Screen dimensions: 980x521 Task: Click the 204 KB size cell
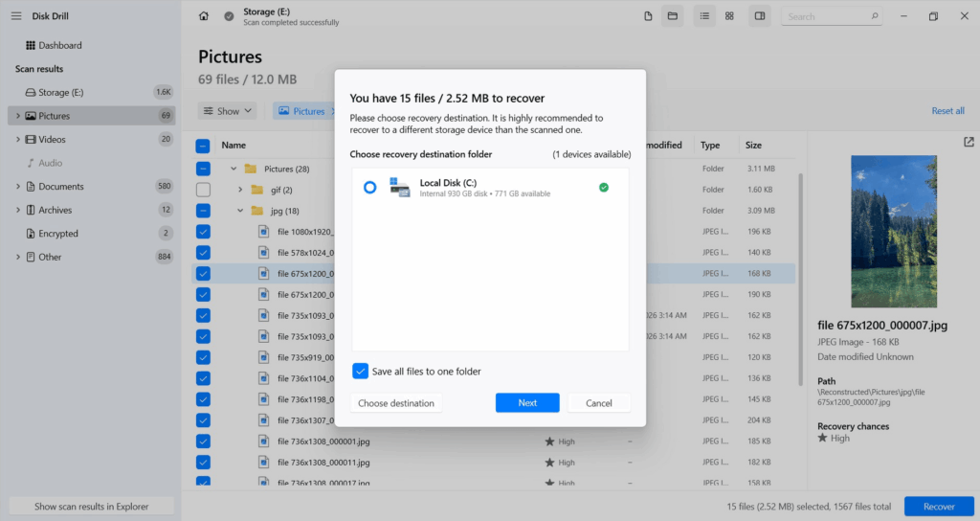pyautogui.click(x=759, y=420)
